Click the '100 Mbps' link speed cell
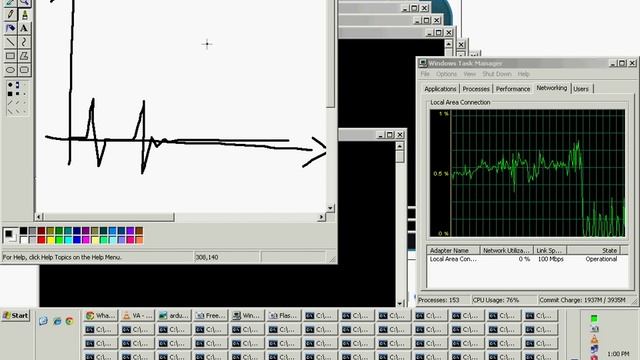This screenshot has height=360, width=640. click(550, 259)
